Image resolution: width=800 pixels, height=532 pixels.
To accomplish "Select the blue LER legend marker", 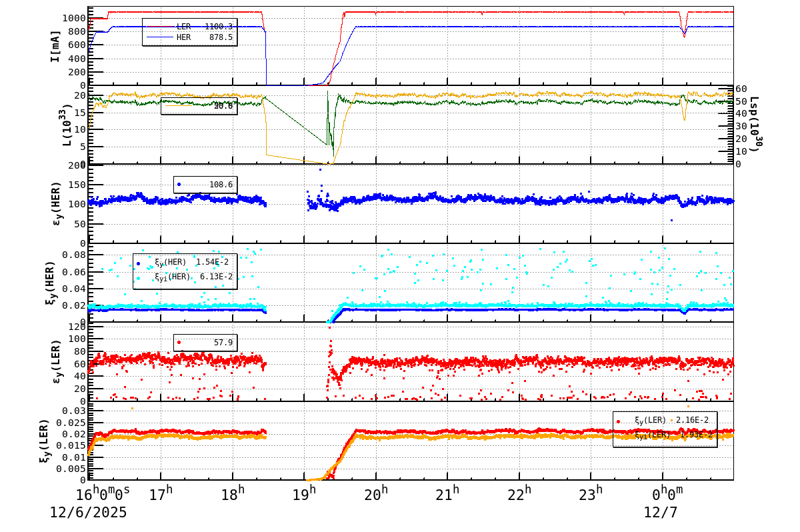I will [160, 27].
